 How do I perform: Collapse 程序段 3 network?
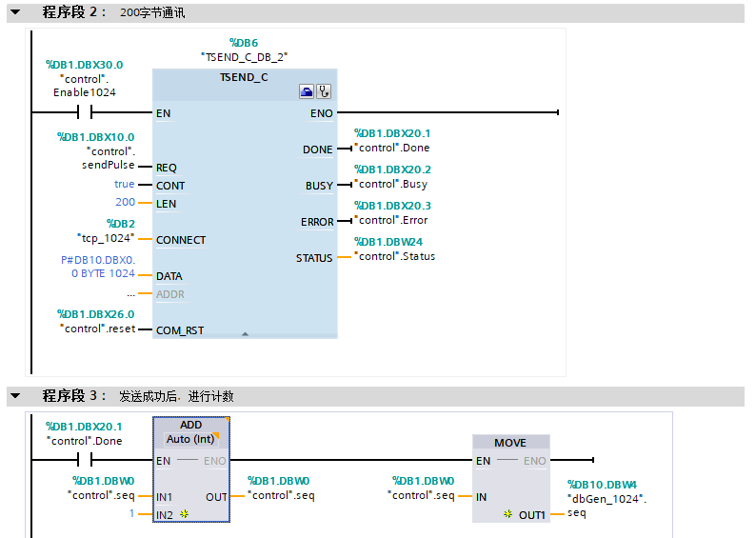click(x=15, y=396)
